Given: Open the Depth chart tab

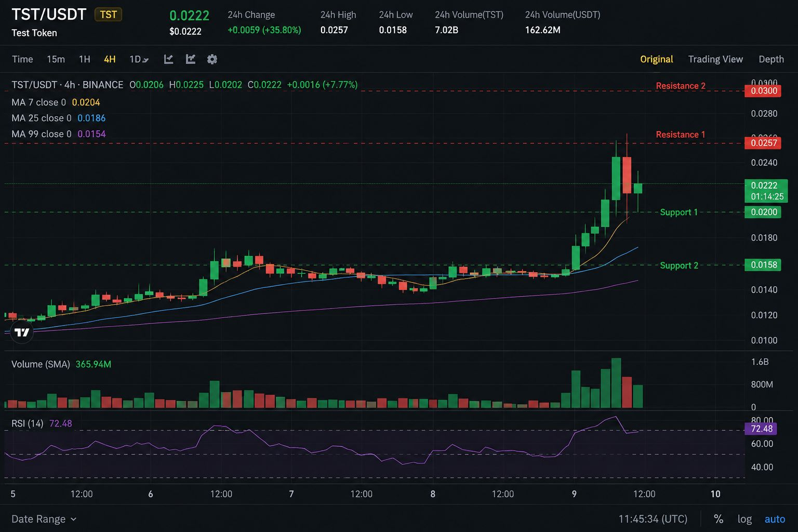Looking at the screenshot, I should click(771, 59).
